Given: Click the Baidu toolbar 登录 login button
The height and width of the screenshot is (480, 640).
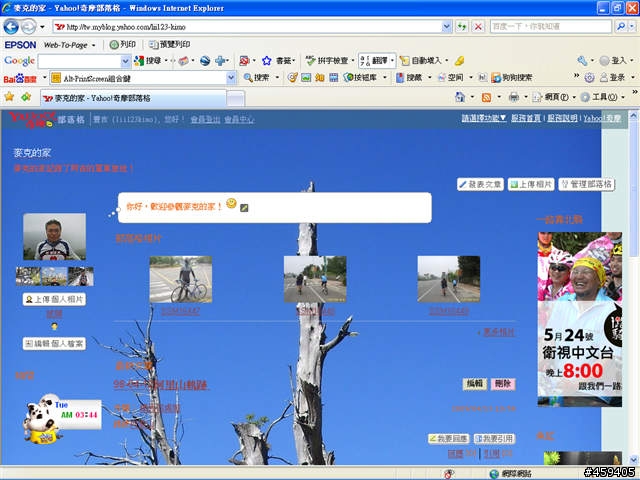Looking at the screenshot, I should [613, 77].
